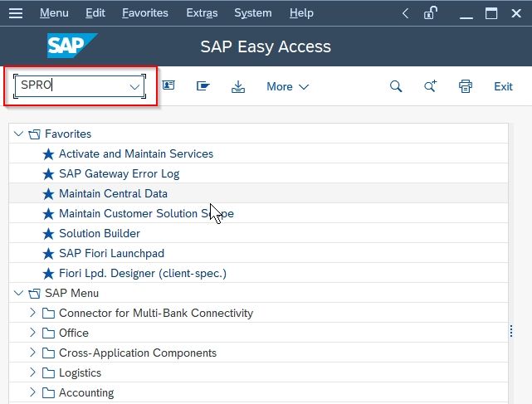Click the Favorites folder icon
Screen dimensions: 532x404
point(34,134)
